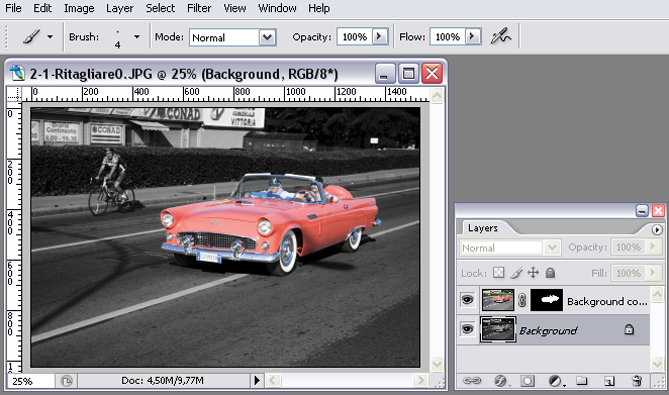Open the Select menu
Image resolution: width=669 pixels, height=395 pixels.
[160, 8]
